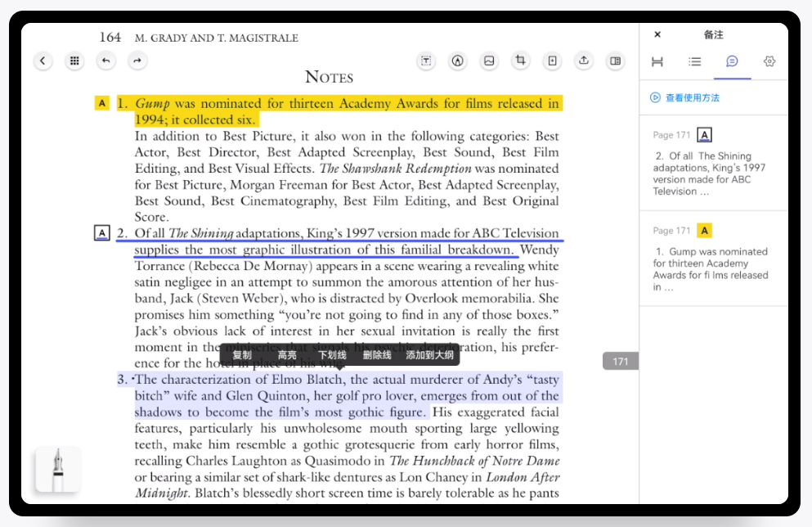
Task: Activate the crop tool
Action: (x=520, y=61)
